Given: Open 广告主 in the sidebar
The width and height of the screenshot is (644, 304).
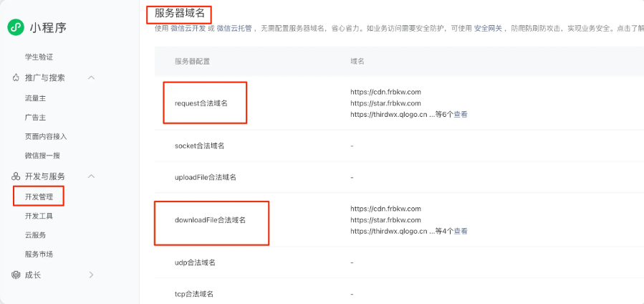Looking at the screenshot, I should 35,118.
